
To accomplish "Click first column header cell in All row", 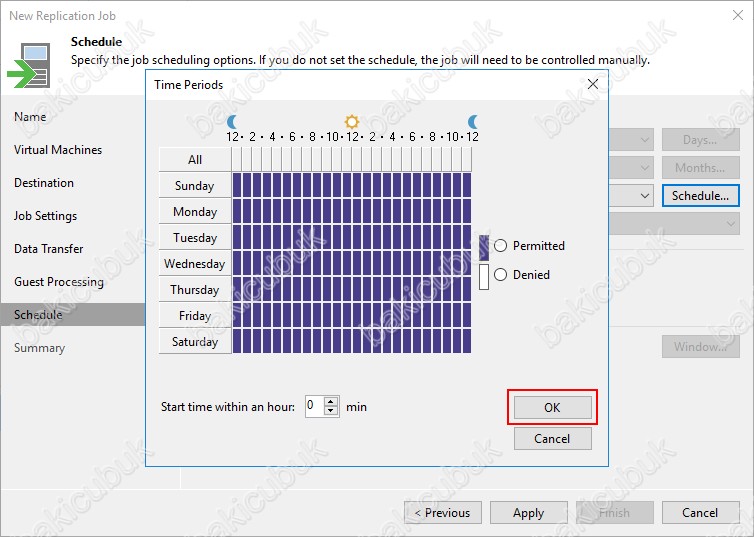I will coord(237,159).
